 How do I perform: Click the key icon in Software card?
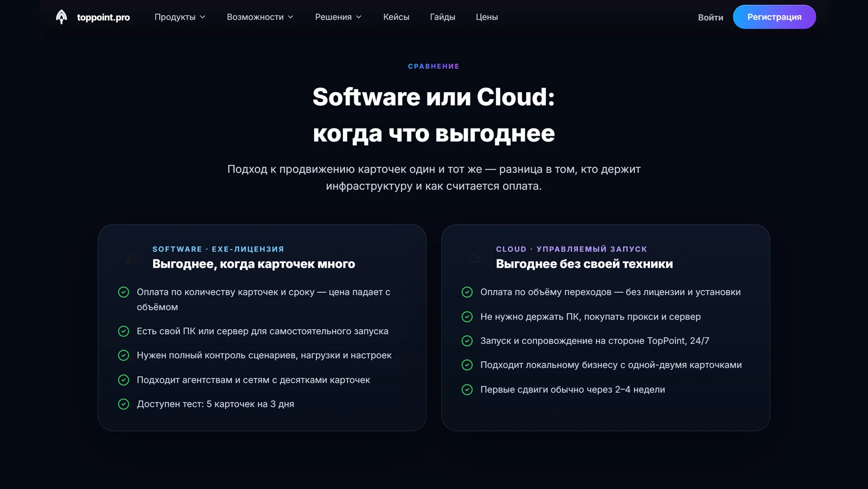pyautogui.click(x=131, y=258)
